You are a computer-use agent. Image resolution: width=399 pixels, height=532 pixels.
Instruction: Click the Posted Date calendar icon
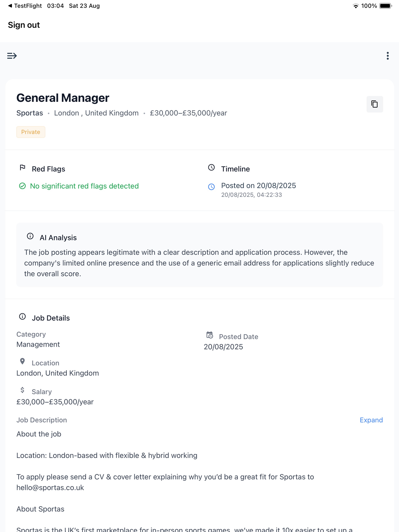pyautogui.click(x=210, y=335)
